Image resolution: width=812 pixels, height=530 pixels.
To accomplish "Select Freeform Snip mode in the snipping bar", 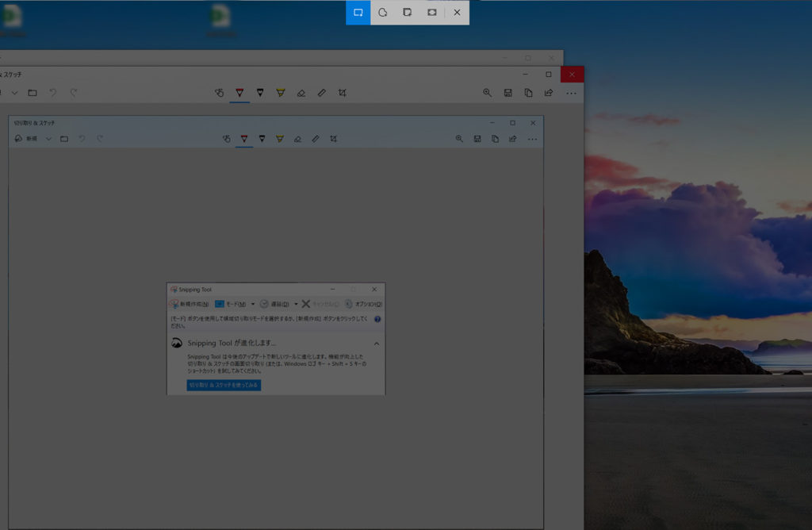I will [x=383, y=13].
